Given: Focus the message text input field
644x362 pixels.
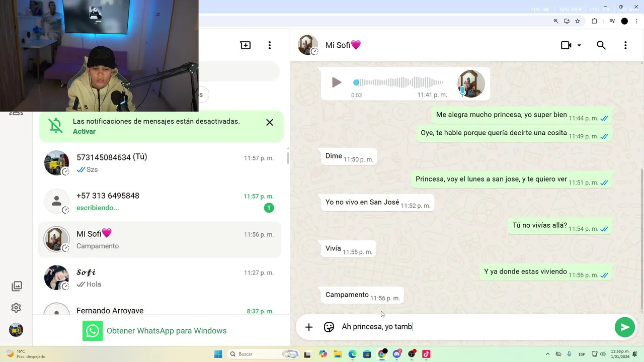Looking at the screenshot, I should click(475, 327).
